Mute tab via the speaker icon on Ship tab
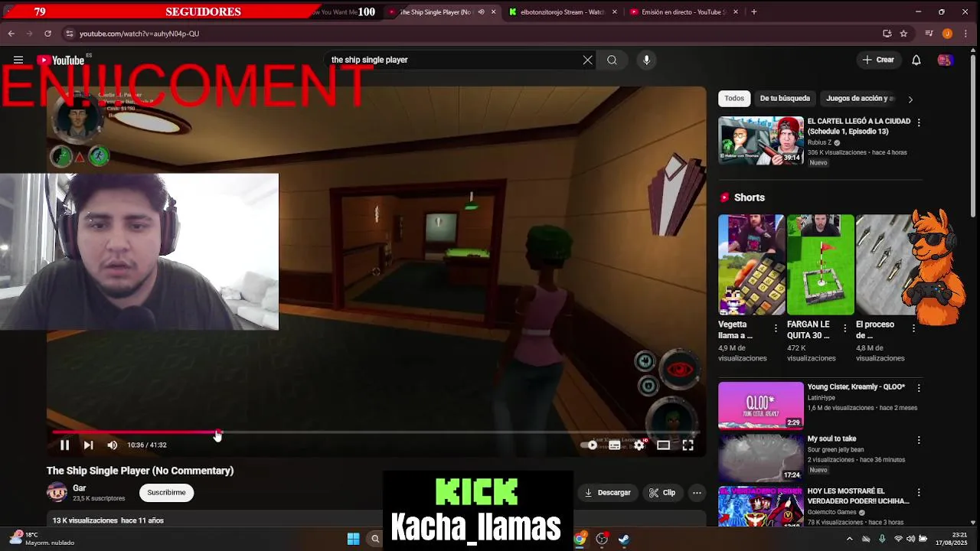This screenshot has width=980, height=551. click(x=481, y=11)
